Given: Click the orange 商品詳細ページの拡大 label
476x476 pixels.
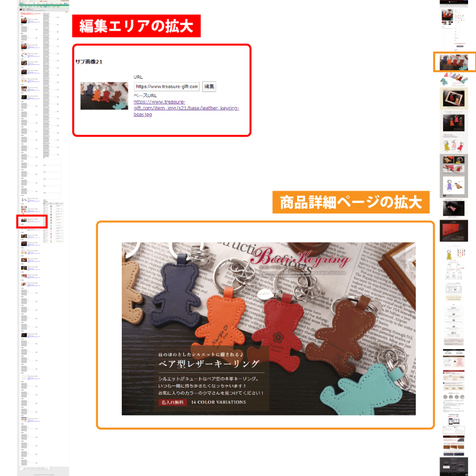Looking at the screenshot, I should click(351, 203).
